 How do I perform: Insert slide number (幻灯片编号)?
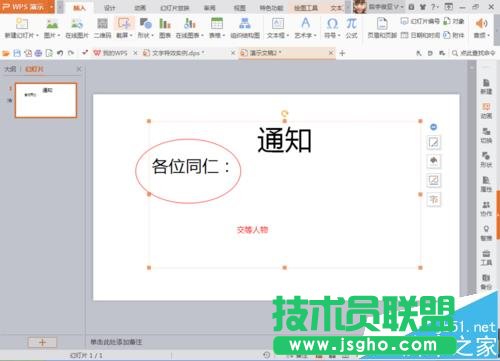point(420,21)
